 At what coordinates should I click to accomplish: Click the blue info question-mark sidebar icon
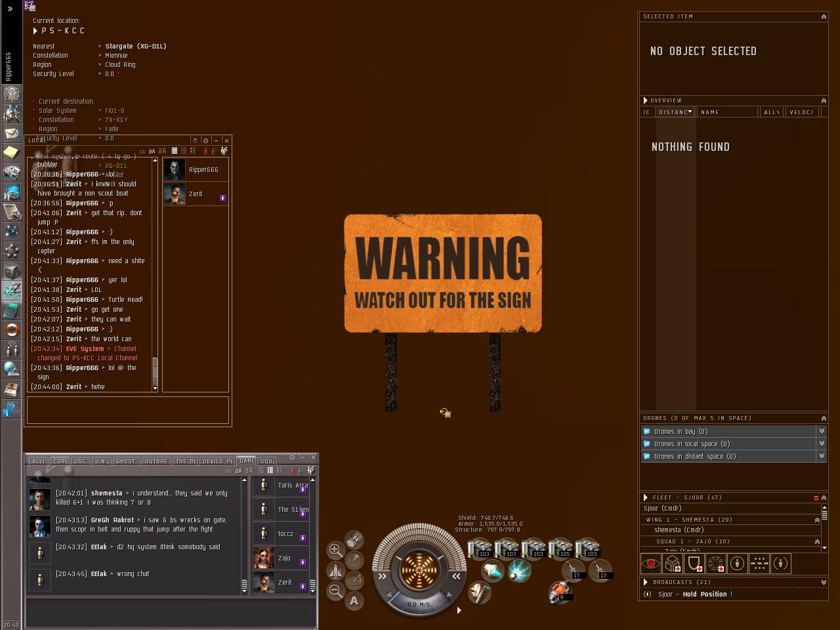click(x=11, y=409)
